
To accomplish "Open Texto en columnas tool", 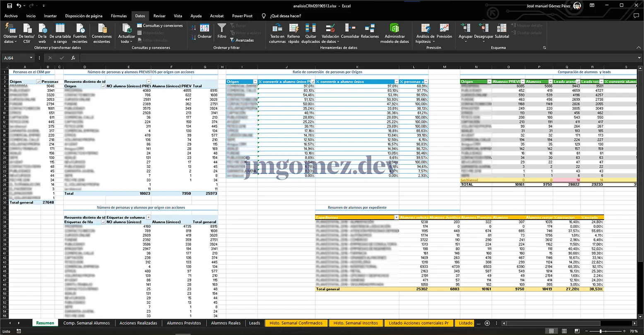I will [277, 29].
